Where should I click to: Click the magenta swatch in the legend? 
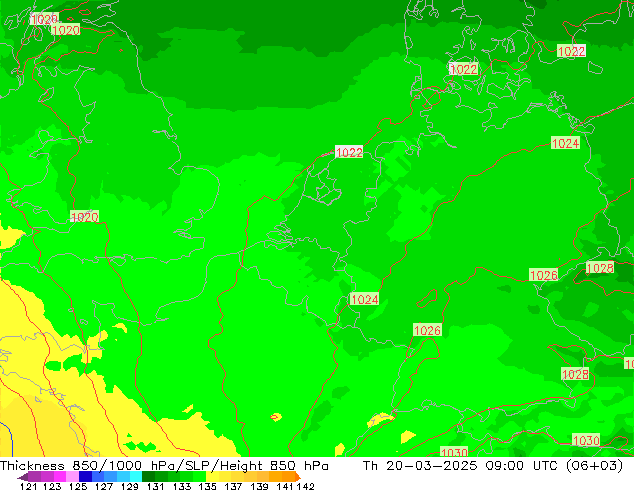coord(60,476)
